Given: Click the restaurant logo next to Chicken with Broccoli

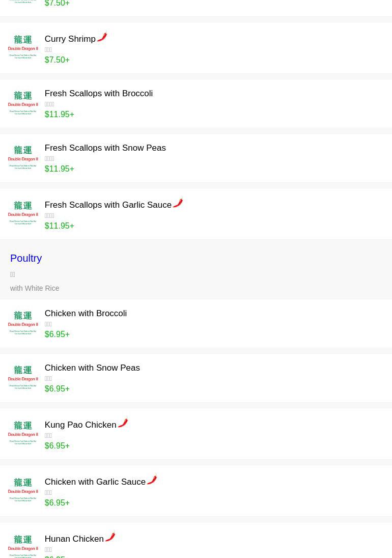Looking at the screenshot, I should click(23, 323).
